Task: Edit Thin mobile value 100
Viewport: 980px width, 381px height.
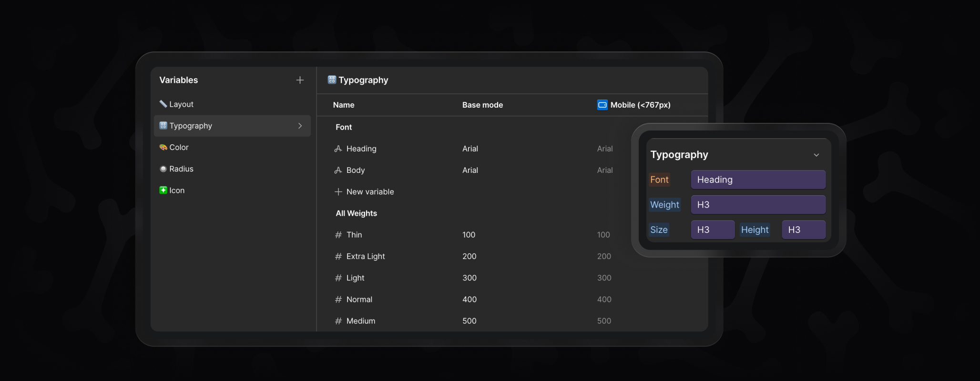Action: click(603, 235)
